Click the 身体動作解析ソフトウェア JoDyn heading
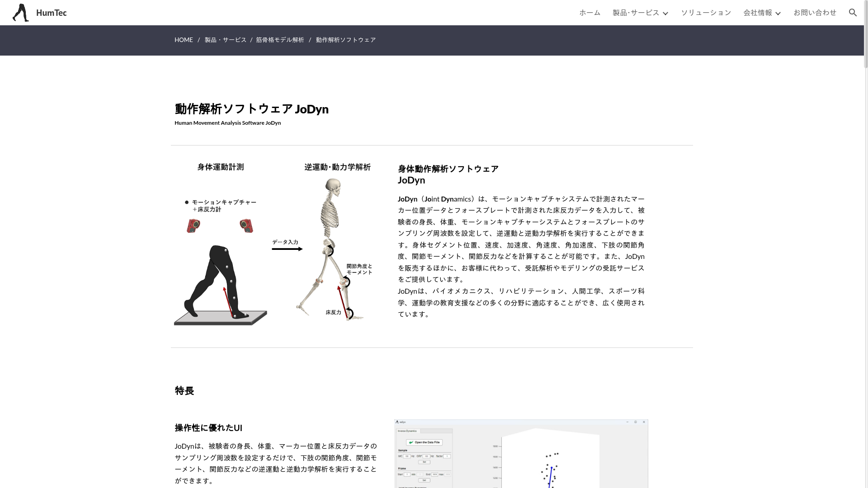The height and width of the screenshot is (488, 868). point(448,174)
